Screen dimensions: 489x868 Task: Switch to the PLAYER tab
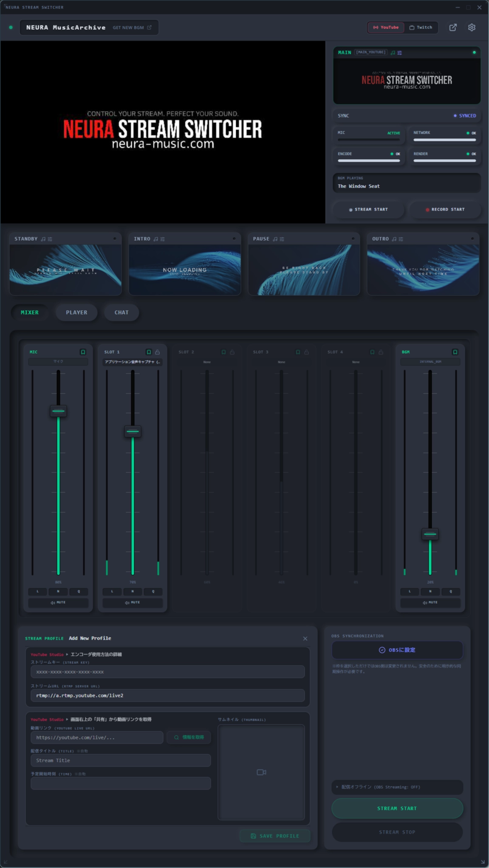point(76,312)
